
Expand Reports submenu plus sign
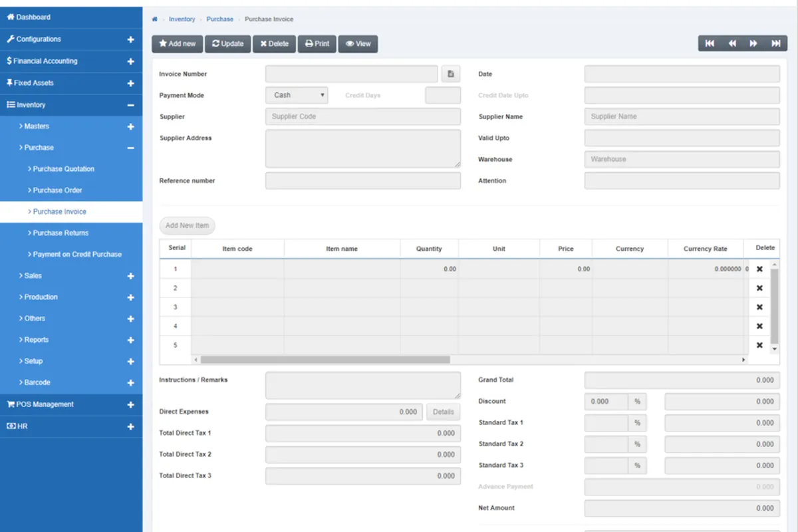tap(130, 340)
